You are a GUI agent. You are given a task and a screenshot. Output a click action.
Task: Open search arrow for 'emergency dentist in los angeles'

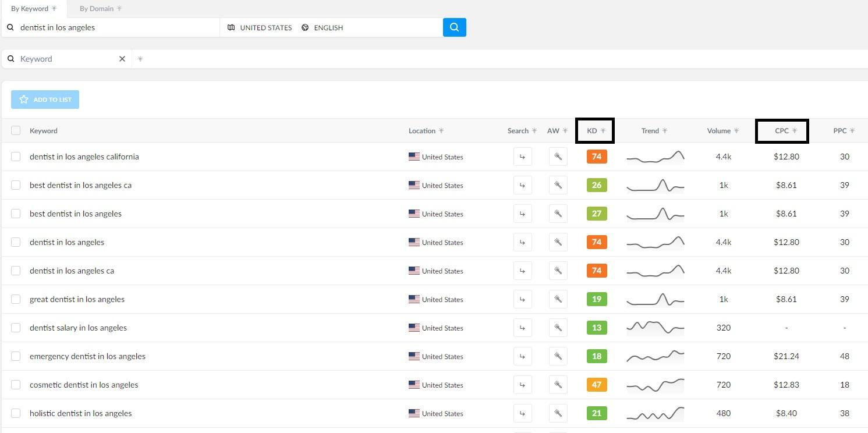(522, 356)
